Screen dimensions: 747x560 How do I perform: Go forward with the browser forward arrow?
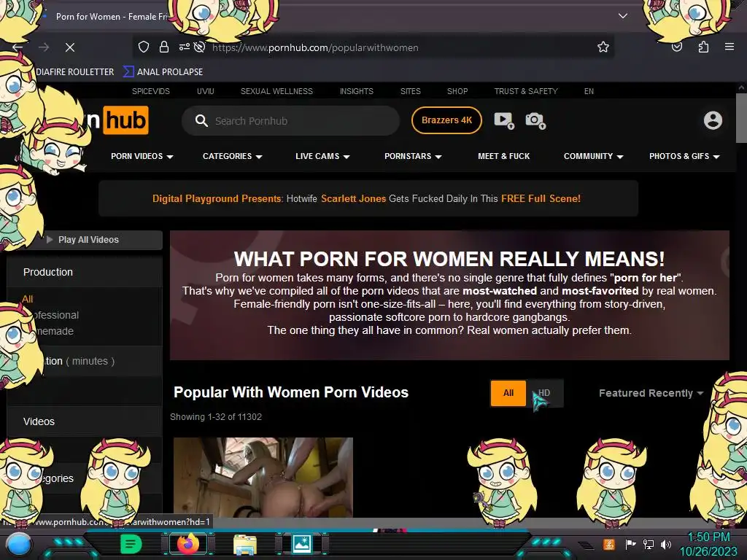44,47
